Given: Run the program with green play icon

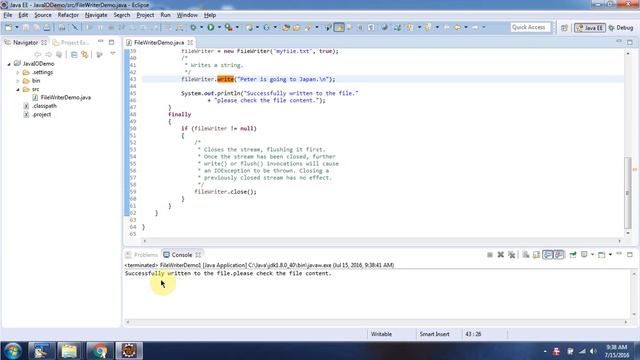Looking at the screenshot, I should (211, 27).
